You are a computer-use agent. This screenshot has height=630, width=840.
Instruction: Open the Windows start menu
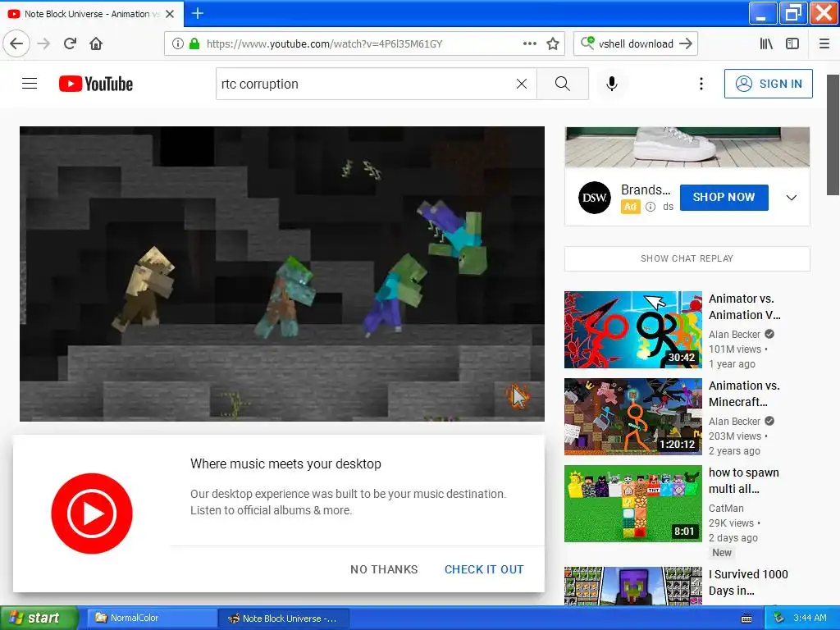[38, 618]
